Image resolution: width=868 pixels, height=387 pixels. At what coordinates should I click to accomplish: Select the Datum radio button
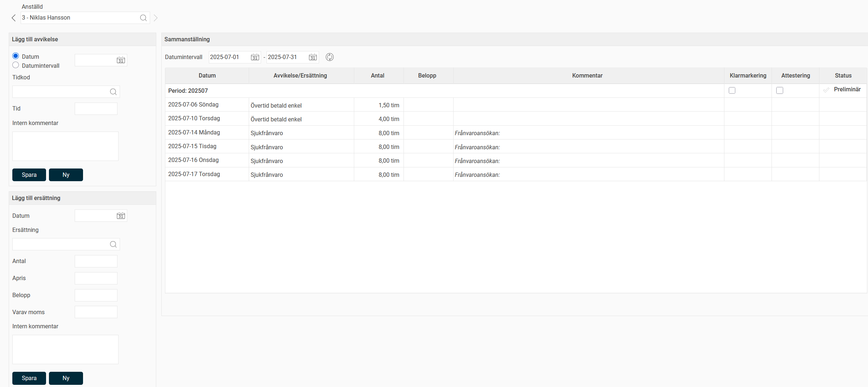tap(16, 56)
